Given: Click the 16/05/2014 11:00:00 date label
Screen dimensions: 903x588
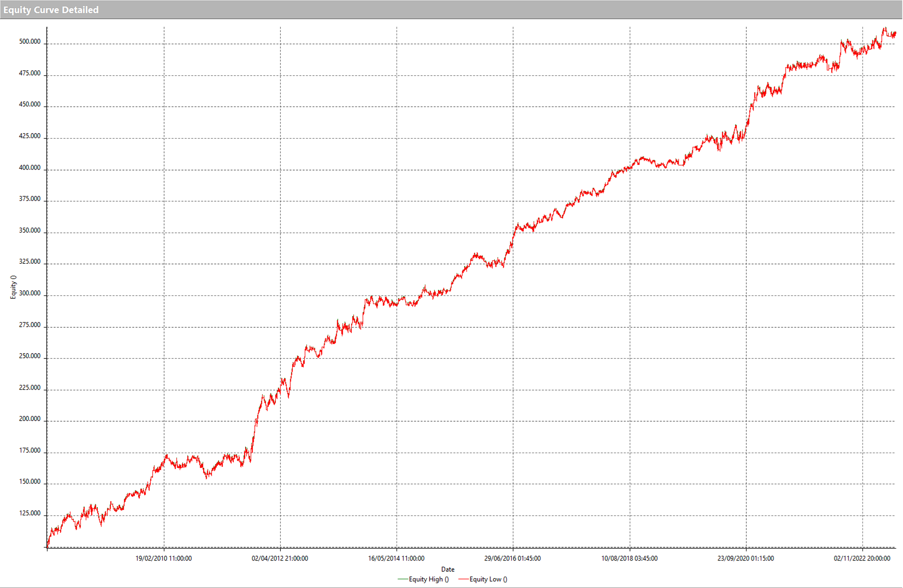Looking at the screenshot, I should pos(396,558).
